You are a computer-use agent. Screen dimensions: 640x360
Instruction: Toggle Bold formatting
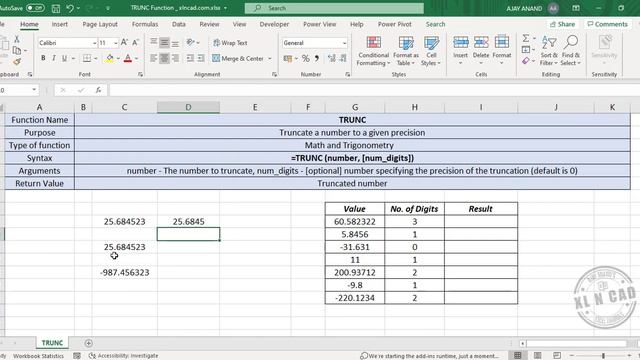43,58
